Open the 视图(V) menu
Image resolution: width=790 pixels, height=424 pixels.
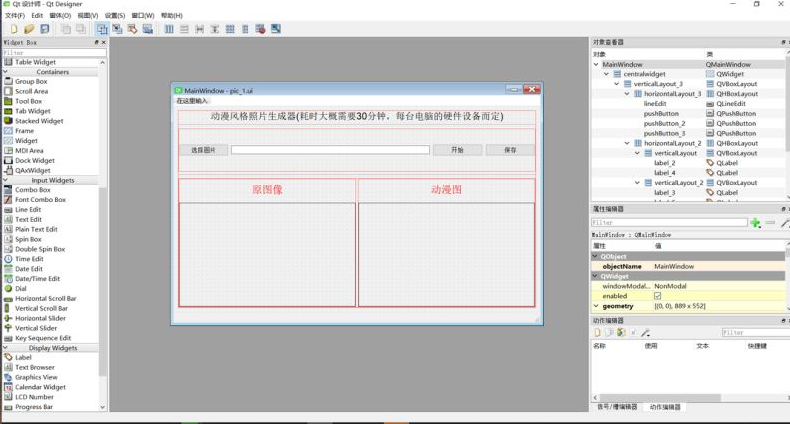tap(88, 16)
